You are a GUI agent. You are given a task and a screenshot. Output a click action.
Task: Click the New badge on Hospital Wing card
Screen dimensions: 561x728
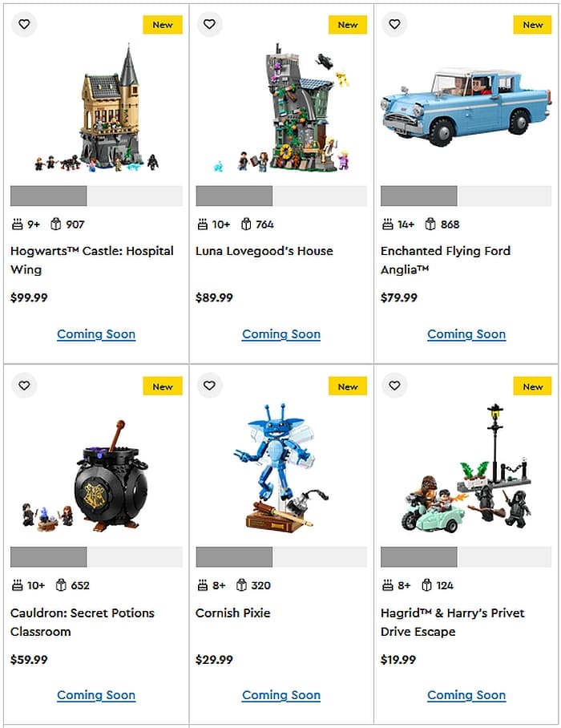[x=163, y=25]
